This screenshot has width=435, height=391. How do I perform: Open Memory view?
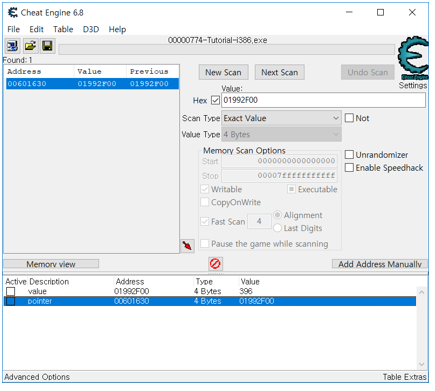pyautogui.click(x=51, y=264)
